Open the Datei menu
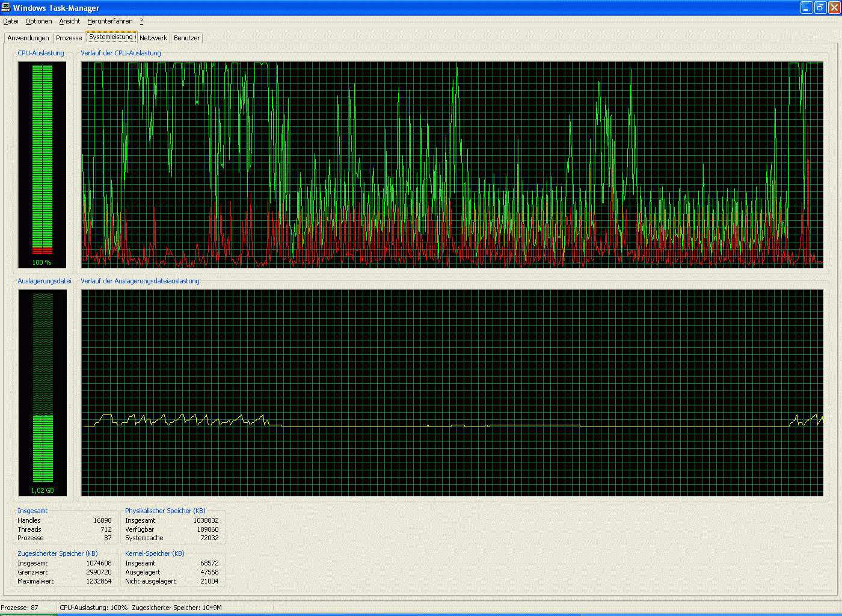The height and width of the screenshot is (616, 842). [11, 21]
